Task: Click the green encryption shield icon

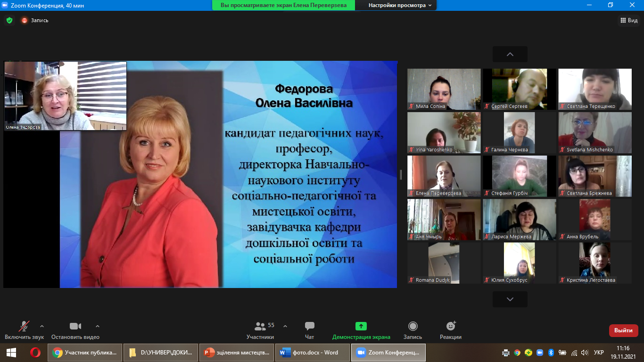Action: [9, 20]
